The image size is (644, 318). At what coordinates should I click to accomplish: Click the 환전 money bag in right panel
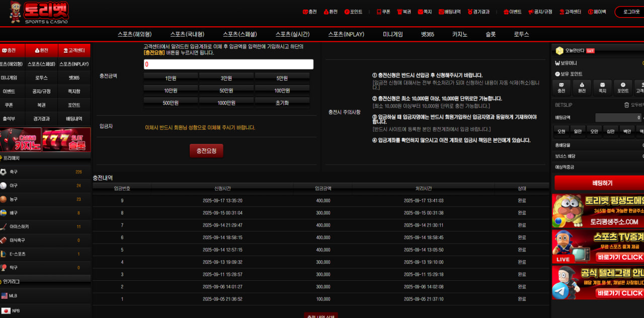(582, 88)
